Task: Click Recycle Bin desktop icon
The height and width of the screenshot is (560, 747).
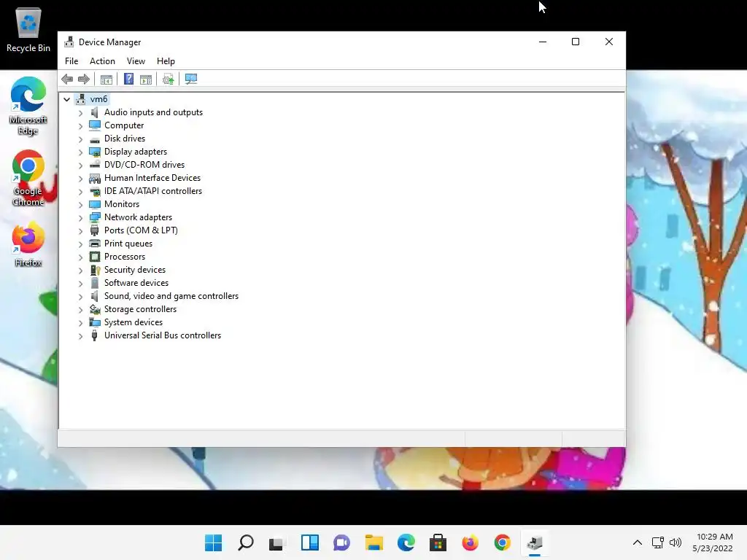Action: (x=28, y=29)
